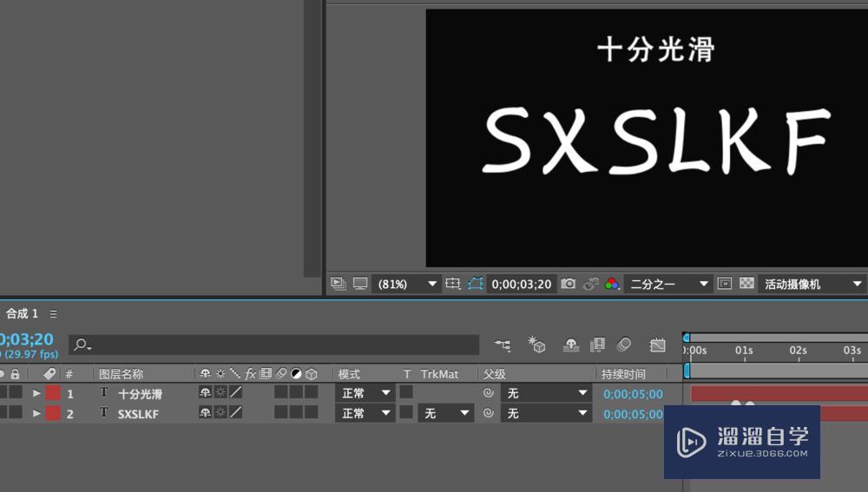Expand layer 1 十分光滑 properties

pyautogui.click(x=36, y=393)
